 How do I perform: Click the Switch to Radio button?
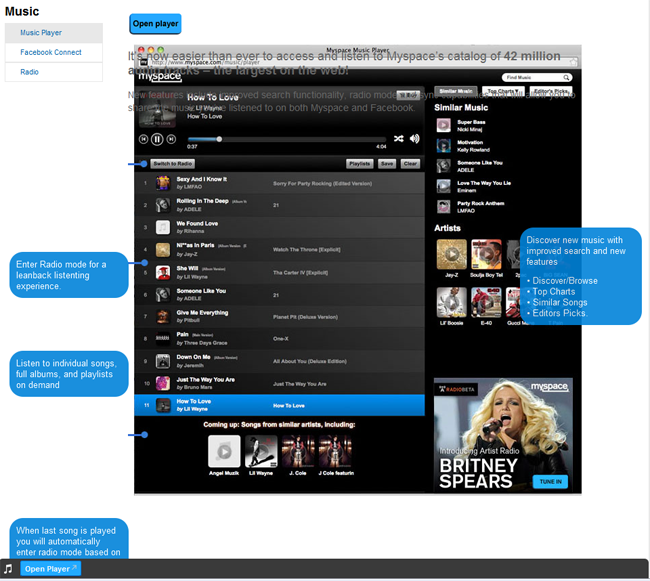coord(172,164)
